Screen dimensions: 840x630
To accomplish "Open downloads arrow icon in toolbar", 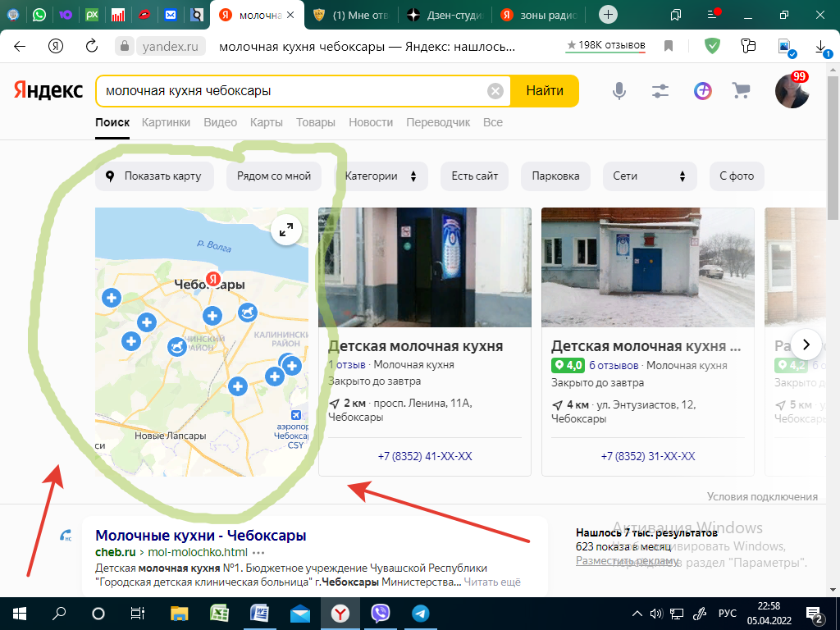I will click(x=820, y=47).
